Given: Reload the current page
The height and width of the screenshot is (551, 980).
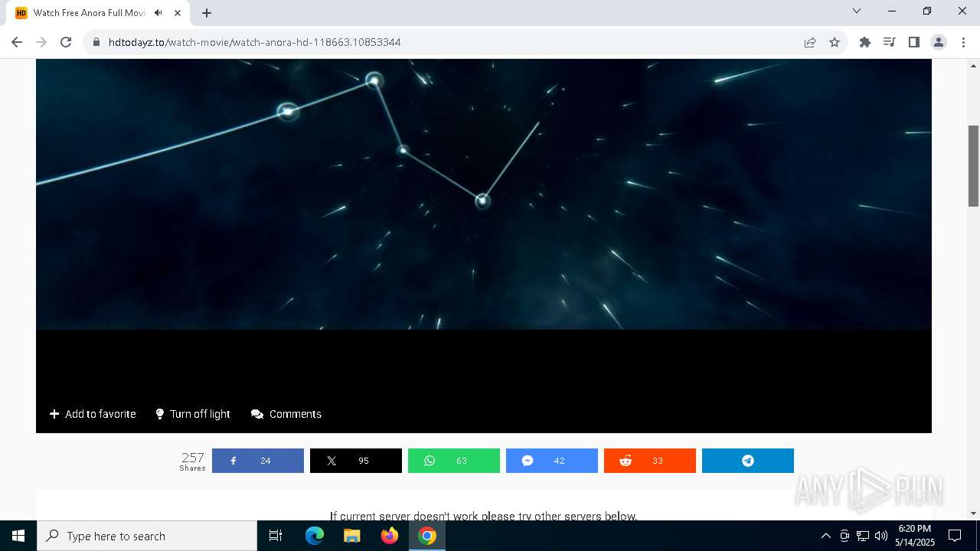Looking at the screenshot, I should (x=66, y=42).
